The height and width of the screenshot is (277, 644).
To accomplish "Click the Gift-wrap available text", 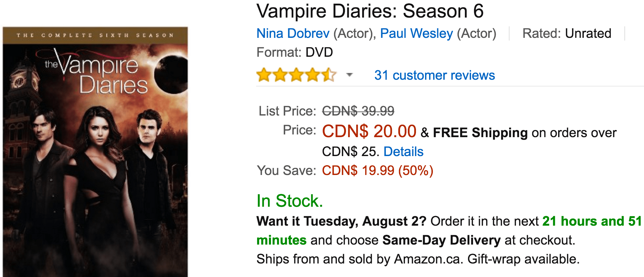I will (523, 259).
